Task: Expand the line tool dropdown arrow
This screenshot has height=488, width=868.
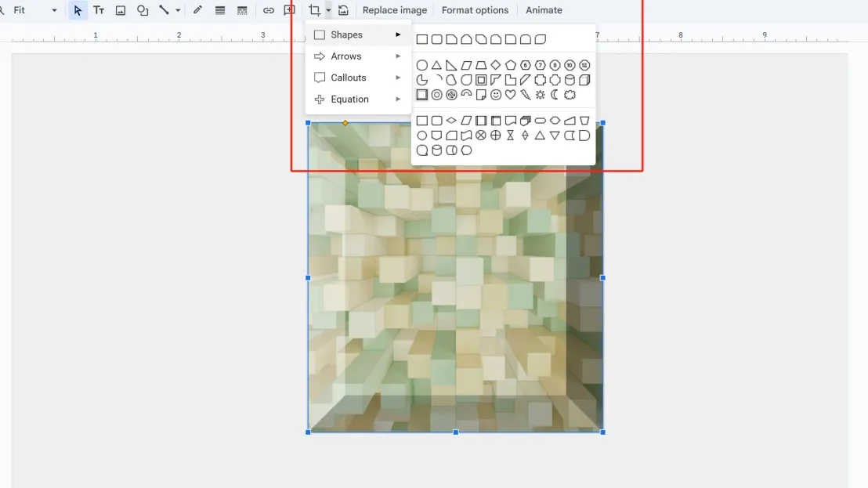Action: click(x=178, y=10)
